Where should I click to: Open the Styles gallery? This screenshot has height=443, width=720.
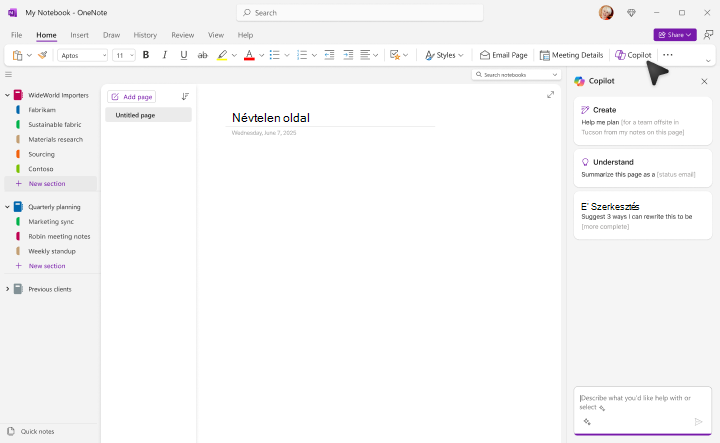point(444,55)
